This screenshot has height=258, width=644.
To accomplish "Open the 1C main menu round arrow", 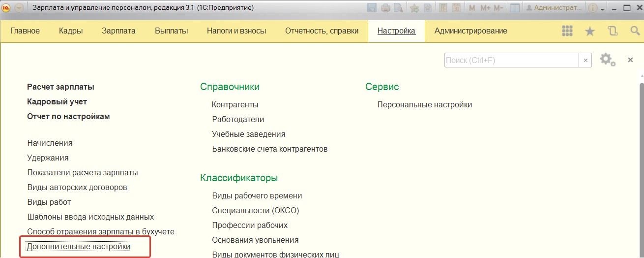I will (x=19, y=8).
